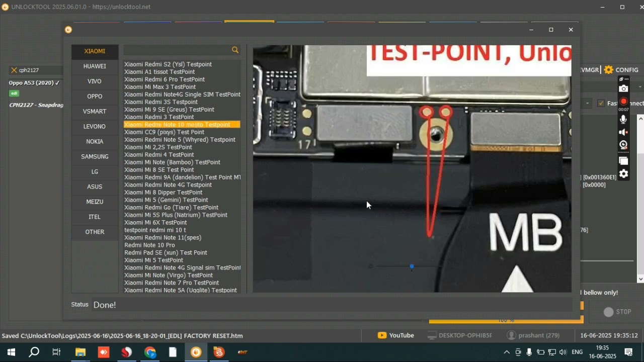Open the notification center icon
Viewport: 644px width, 362px height.
(x=628, y=352)
